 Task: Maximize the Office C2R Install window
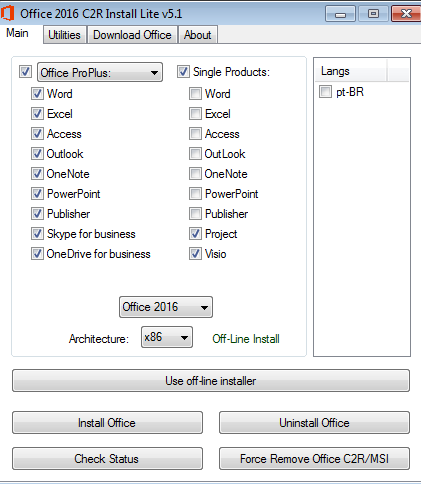click(373, 14)
